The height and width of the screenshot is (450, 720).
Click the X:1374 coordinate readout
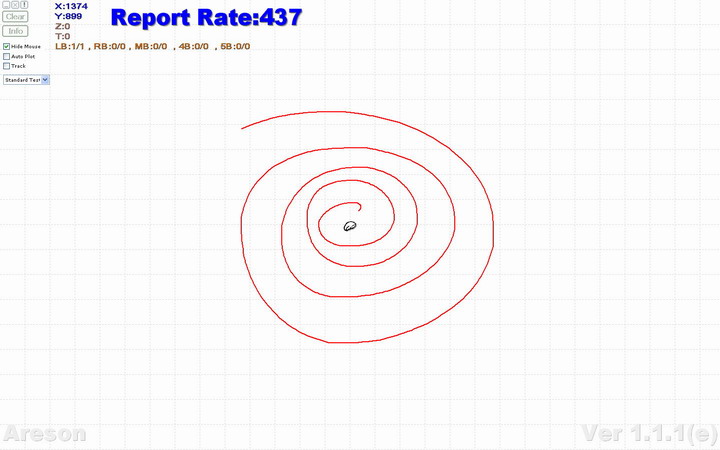click(71, 6)
